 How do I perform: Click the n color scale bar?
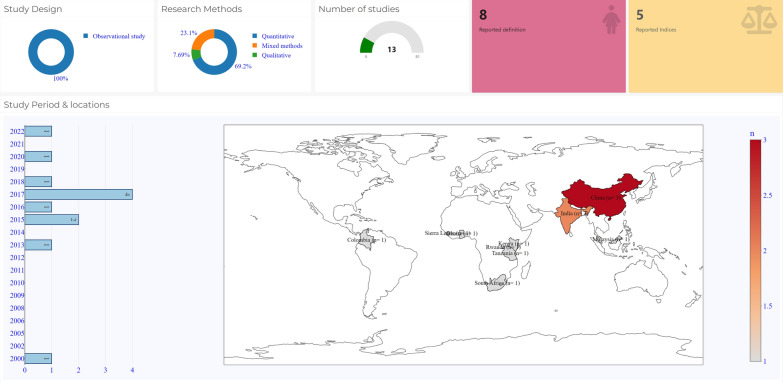click(x=755, y=250)
